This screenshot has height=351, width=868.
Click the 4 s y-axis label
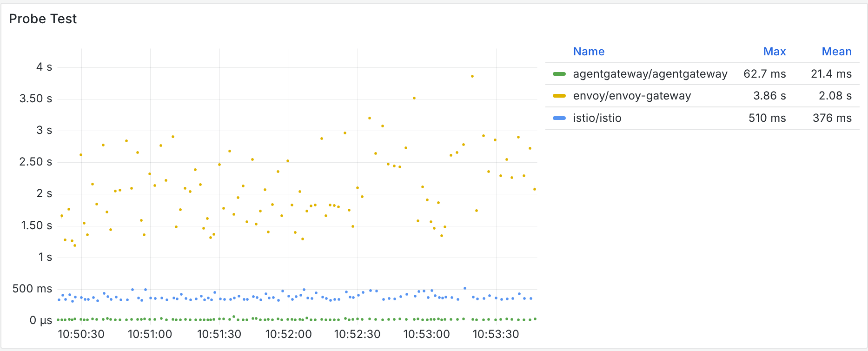click(44, 67)
